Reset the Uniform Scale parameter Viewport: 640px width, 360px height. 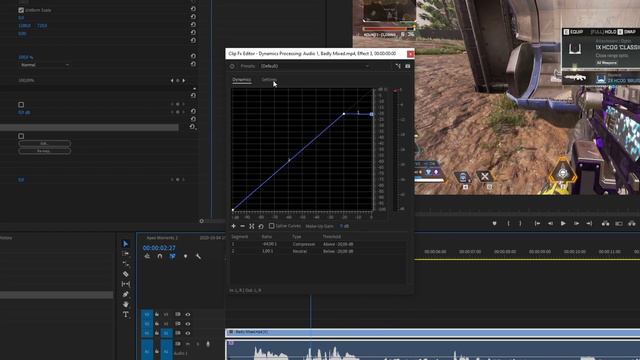(x=193, y=9)
